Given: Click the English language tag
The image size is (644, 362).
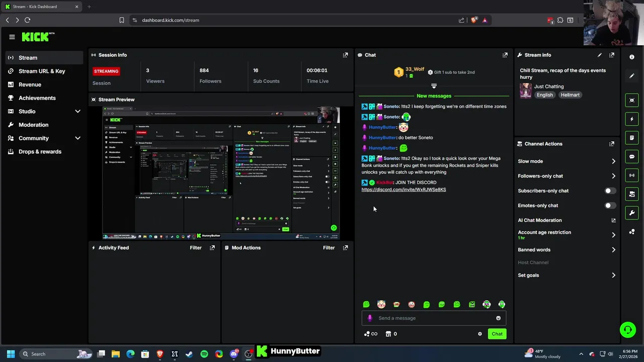Looking at the screenshot, I should tap(544, 95).
